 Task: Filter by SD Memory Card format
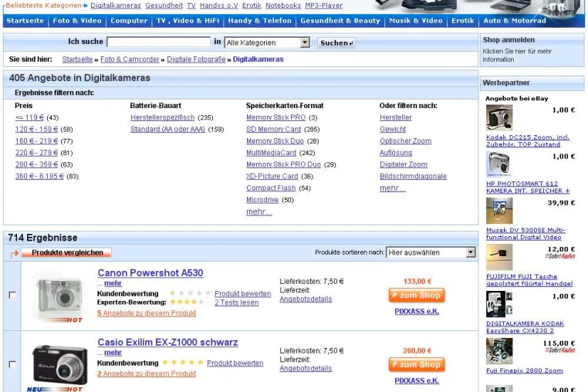pyautogui.click(x=273, y=130)
